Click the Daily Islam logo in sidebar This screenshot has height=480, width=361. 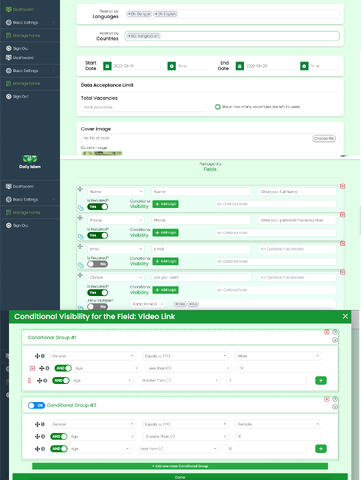tap(30, 161)
